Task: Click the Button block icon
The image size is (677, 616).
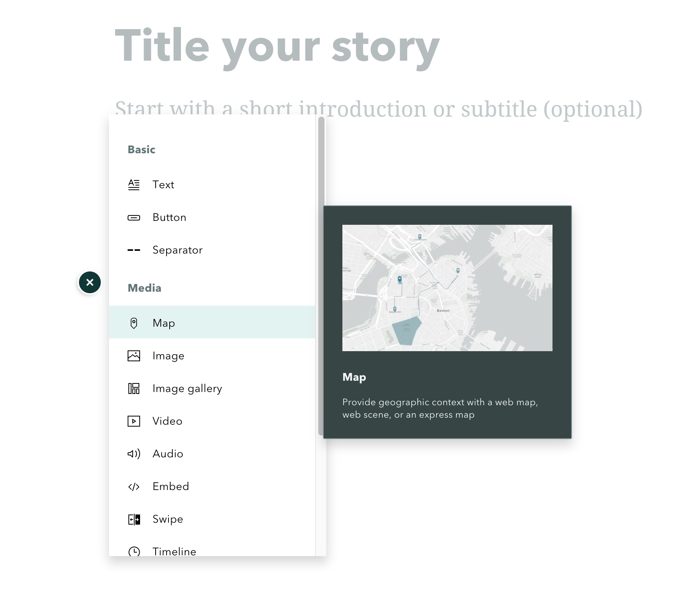Action: pos(134,217)
